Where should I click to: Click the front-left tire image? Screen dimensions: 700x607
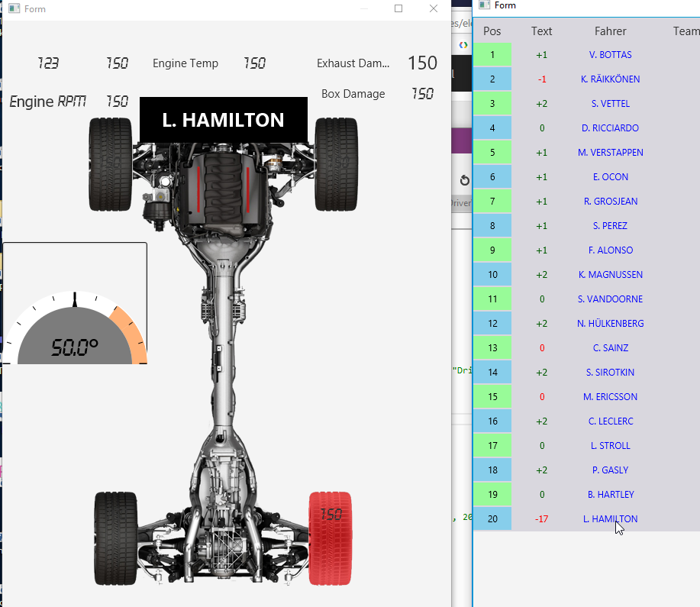[x=111, y=163]
